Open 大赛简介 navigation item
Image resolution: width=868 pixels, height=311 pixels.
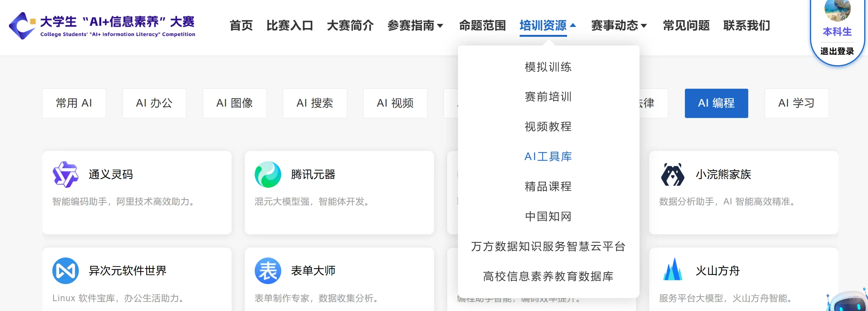point(350,25)
